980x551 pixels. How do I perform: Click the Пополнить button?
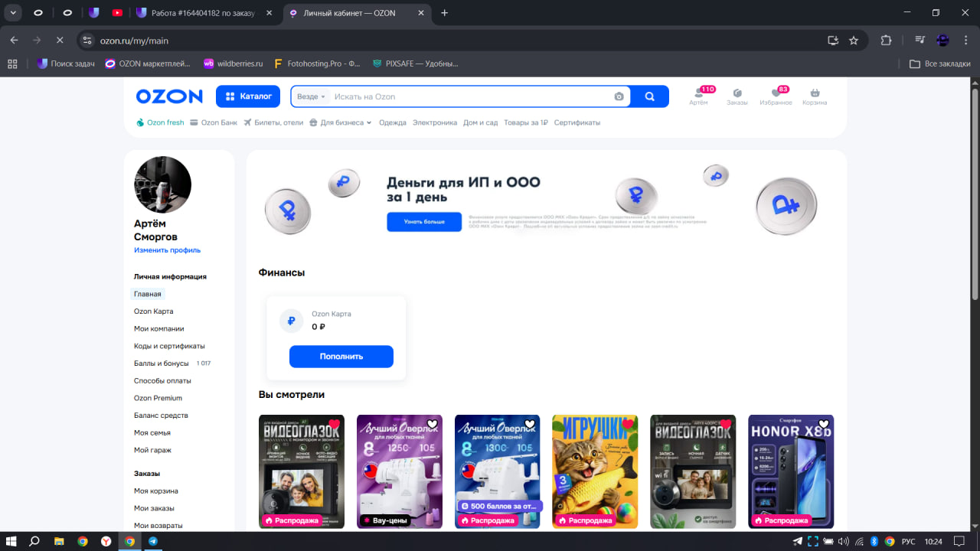pyautogui.click(x=341, y=357)
